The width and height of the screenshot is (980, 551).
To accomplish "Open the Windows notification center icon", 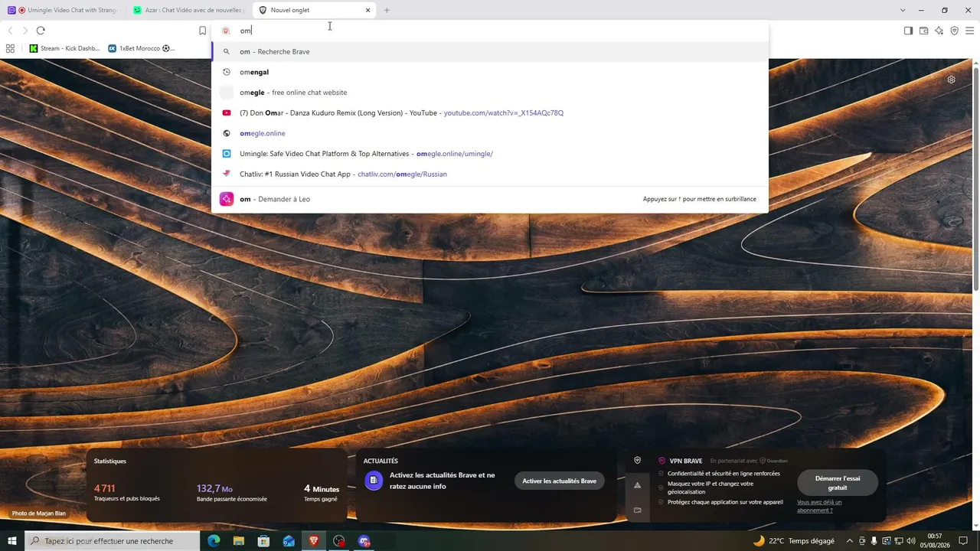I will pos(964,541).
